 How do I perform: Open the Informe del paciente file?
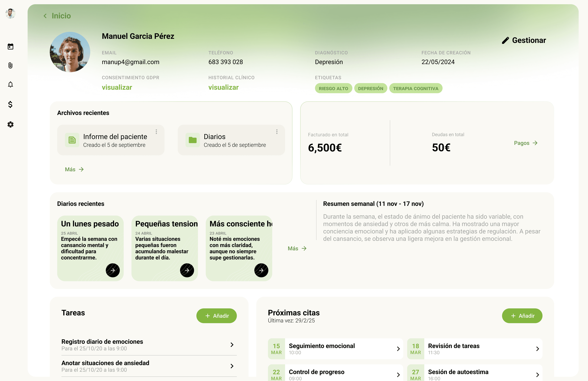tap(111, 140)
